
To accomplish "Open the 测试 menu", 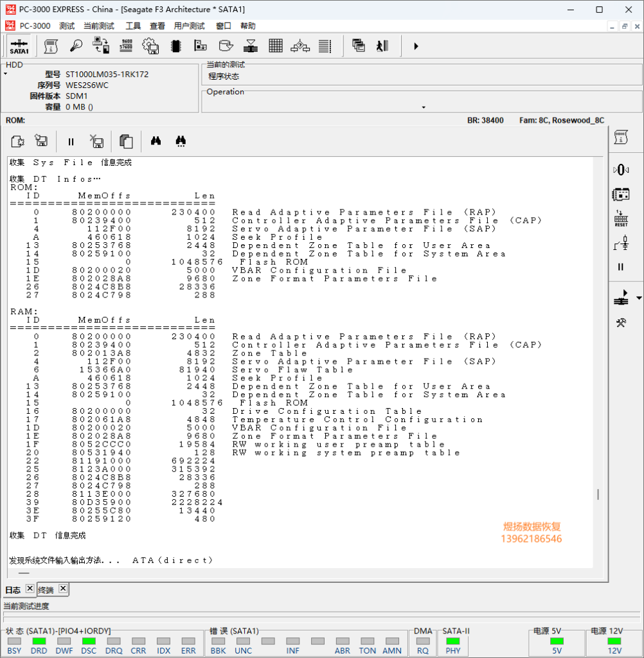I will pyautogui.click(x=67, y=26).
